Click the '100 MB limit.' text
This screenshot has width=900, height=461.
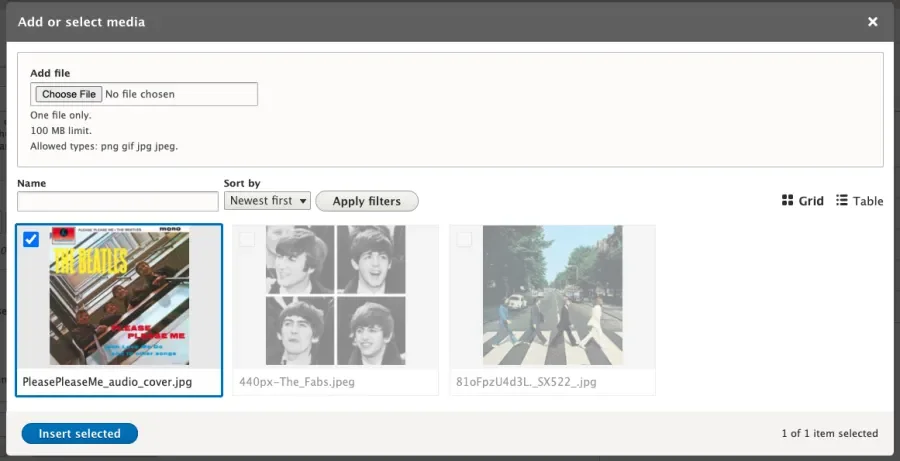pyautogui.click(x=61, y=131)
